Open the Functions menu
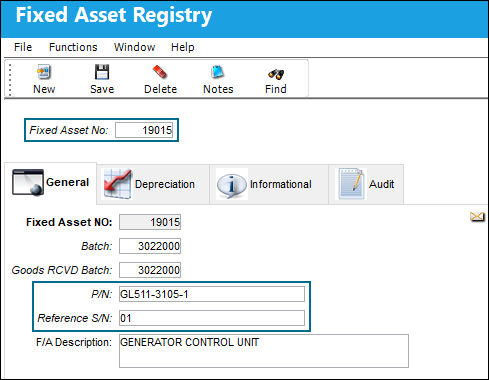Viewport: 489px width, 380px height. click(73, 47)
